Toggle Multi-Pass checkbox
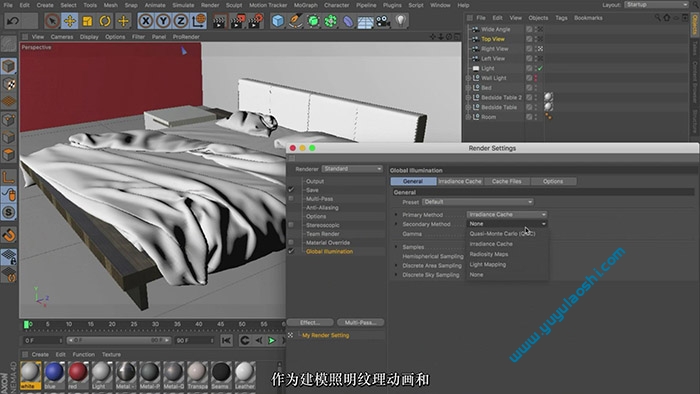Screen dimensions: 700x394 click(x=291, y=199)
